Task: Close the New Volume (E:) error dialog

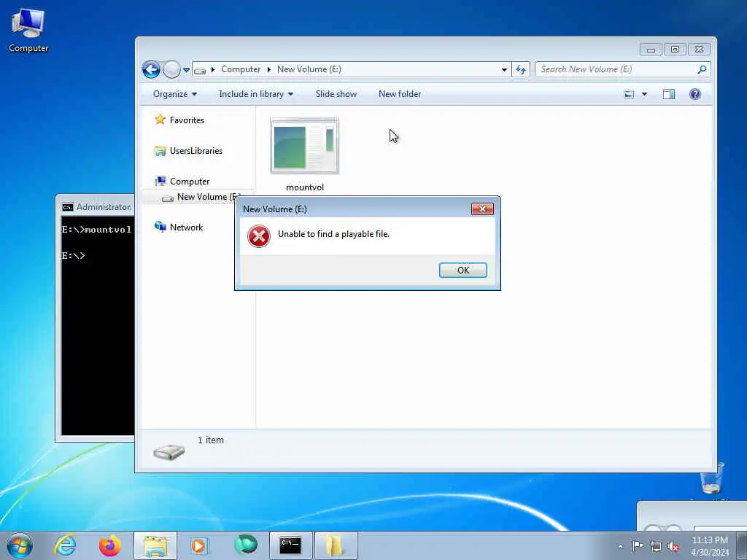Action: 482,209
